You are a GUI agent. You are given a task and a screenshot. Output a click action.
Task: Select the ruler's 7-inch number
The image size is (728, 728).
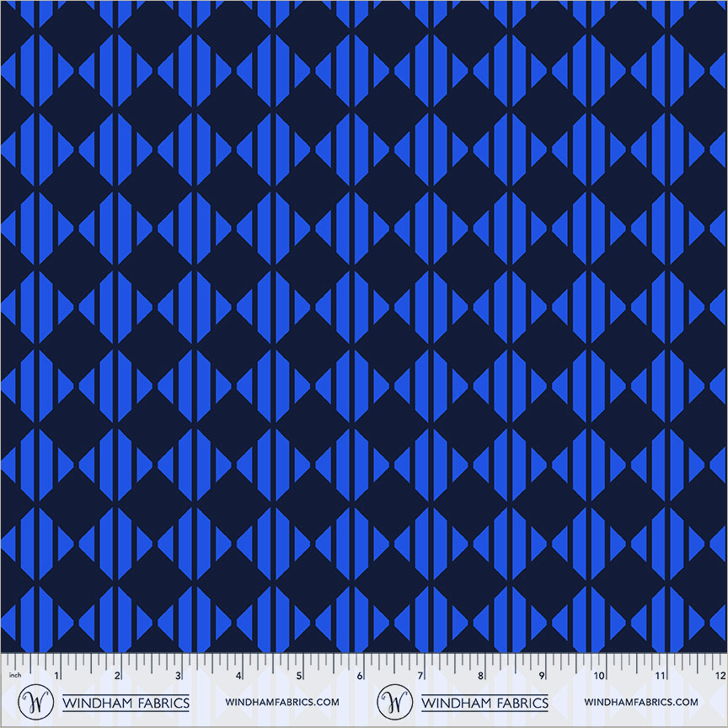click(x=420, y=676)
